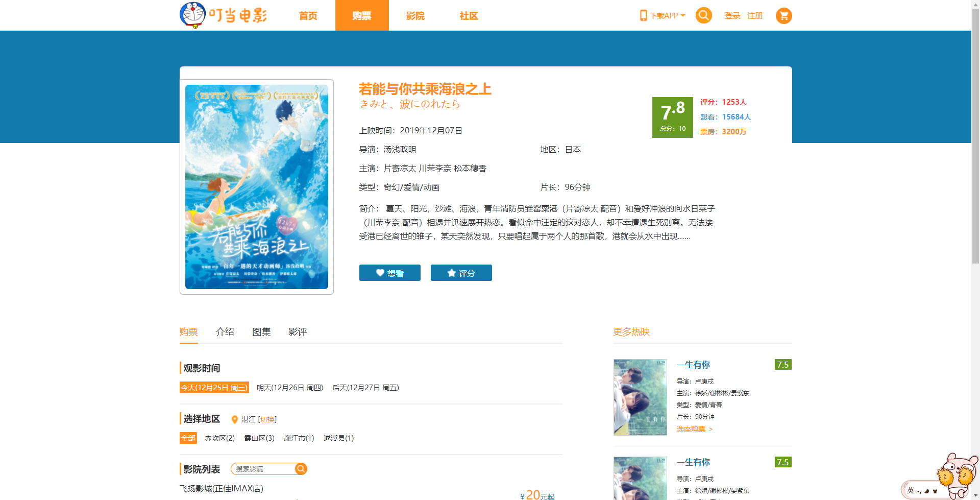This screenshot has width=980, height=500.
Task: Click the 英 input method indicator
Action: coord(911,490)
